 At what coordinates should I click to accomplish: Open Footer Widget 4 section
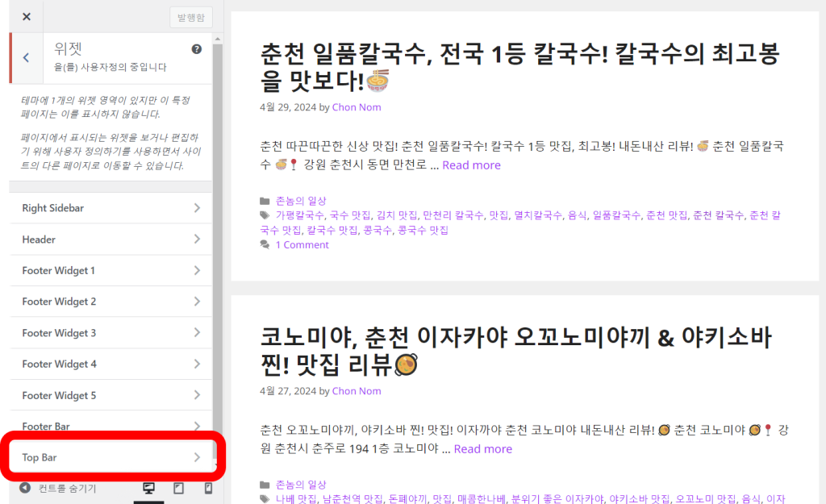111,364
